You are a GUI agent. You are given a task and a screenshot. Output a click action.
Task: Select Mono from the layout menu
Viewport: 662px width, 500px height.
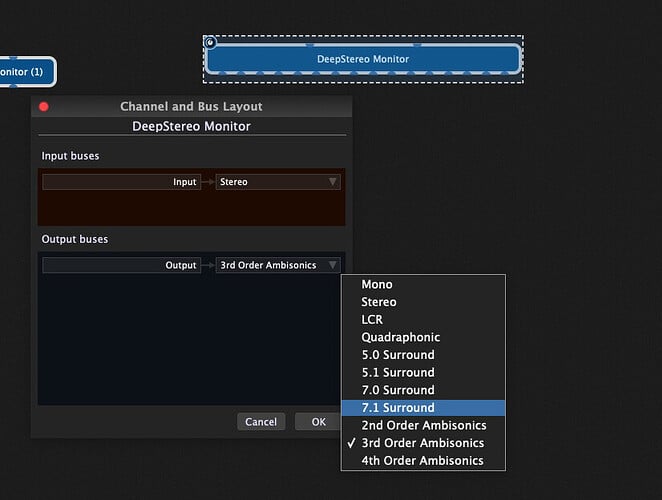tap(423, 284)
